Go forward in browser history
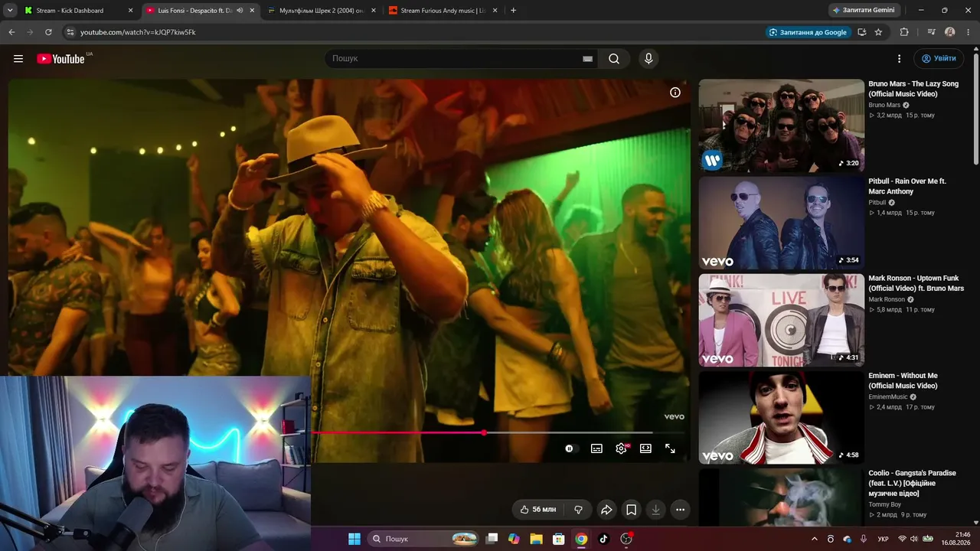Viewport: 980px width, 551px height. point(30,32)
